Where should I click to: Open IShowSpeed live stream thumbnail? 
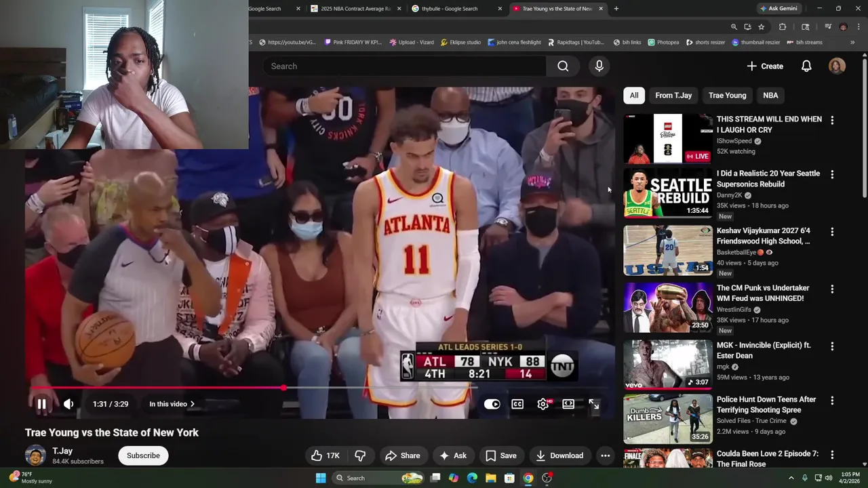668,138
